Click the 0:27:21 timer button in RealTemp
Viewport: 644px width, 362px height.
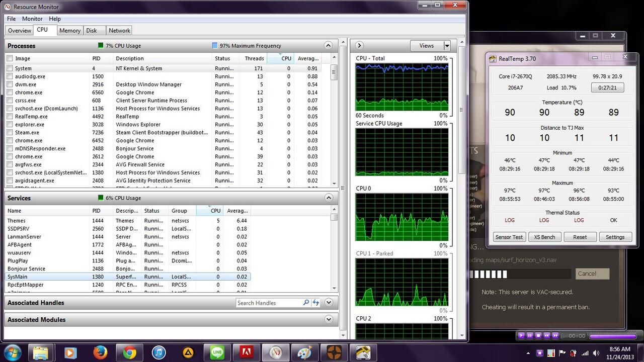point(607,87)
